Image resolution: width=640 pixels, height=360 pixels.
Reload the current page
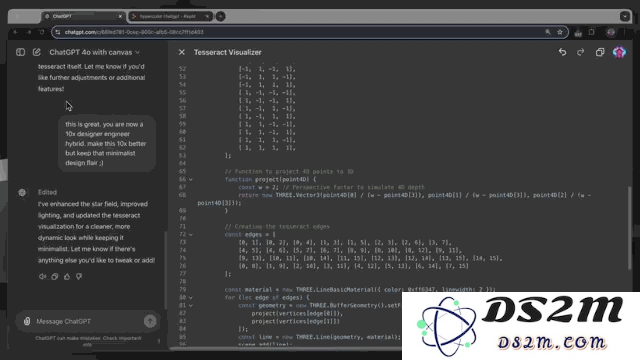point(42,32)
